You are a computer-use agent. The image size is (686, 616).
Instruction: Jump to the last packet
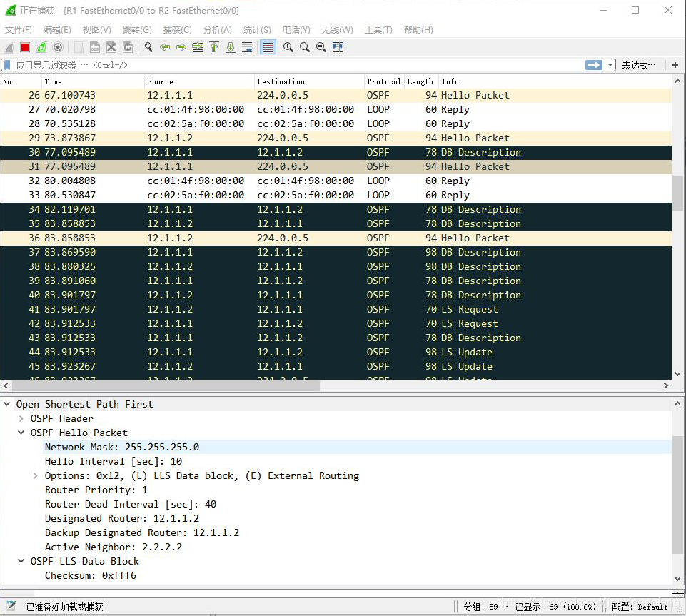[231, 47]
